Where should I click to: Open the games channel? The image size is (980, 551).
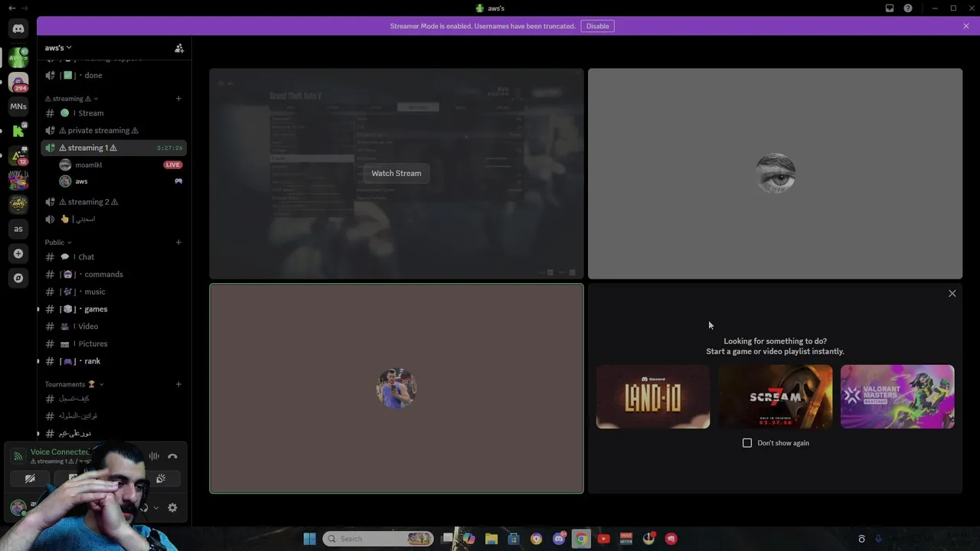point(113,309)
